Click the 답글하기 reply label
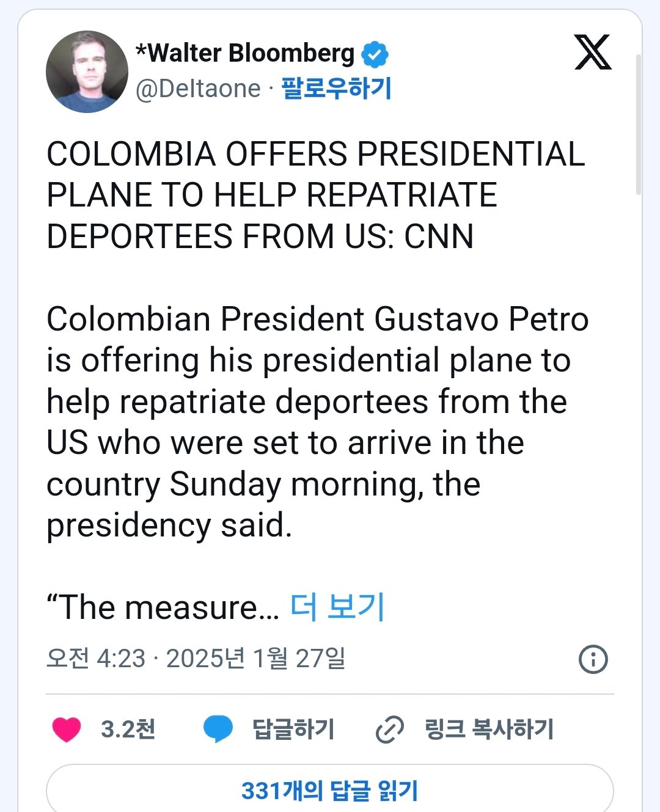 point(293,730)
